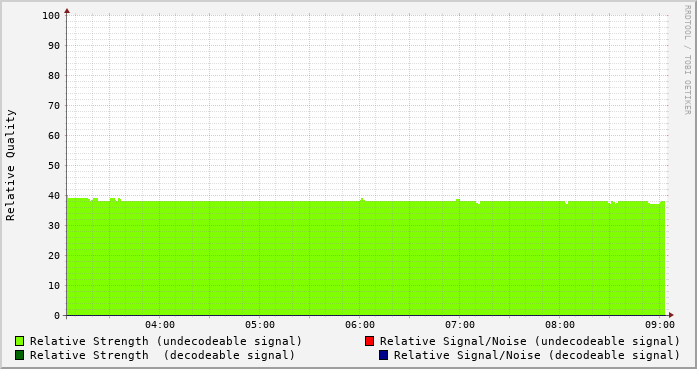
Task: Select the Relative Signal/Noise (undecodeable signal) label
Action: pyautogui.click(x=530, y=341)
